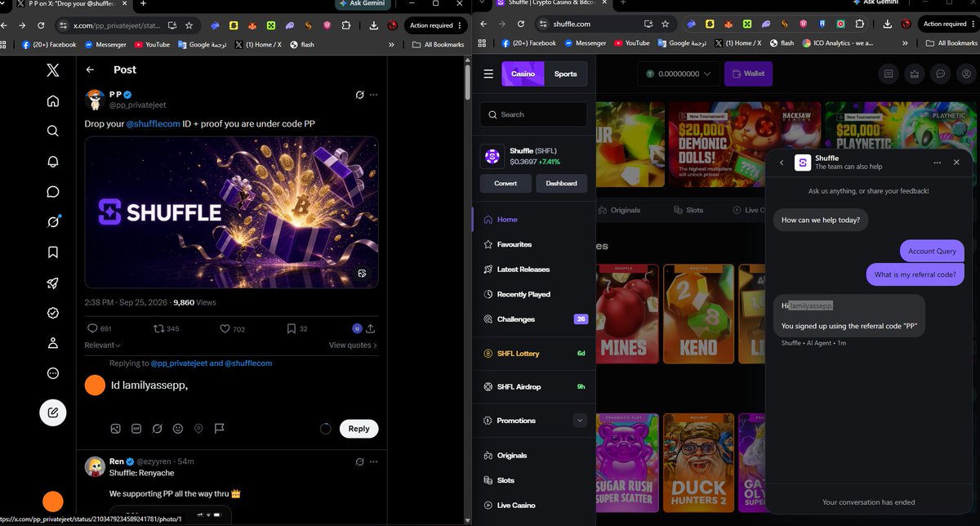980x526 pixels.
Task: Like the post with 702 likes
Action: click(x=225, y=328)
